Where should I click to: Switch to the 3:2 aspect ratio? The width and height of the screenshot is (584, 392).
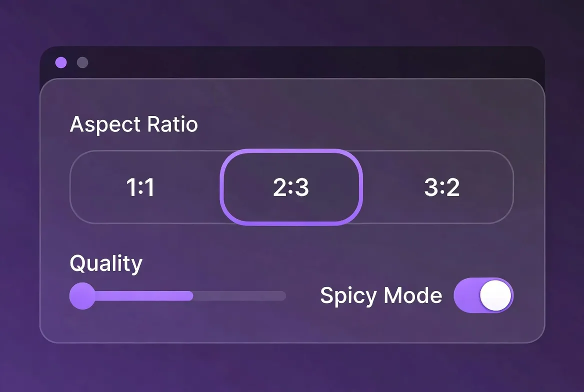(x=441, y=187)
